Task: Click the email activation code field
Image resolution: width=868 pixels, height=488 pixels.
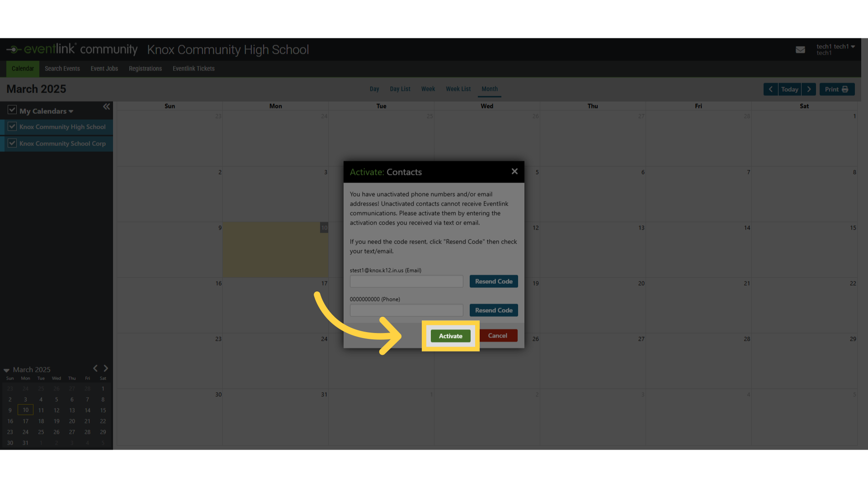Action: pyautogui.click(x=406, y=281)
